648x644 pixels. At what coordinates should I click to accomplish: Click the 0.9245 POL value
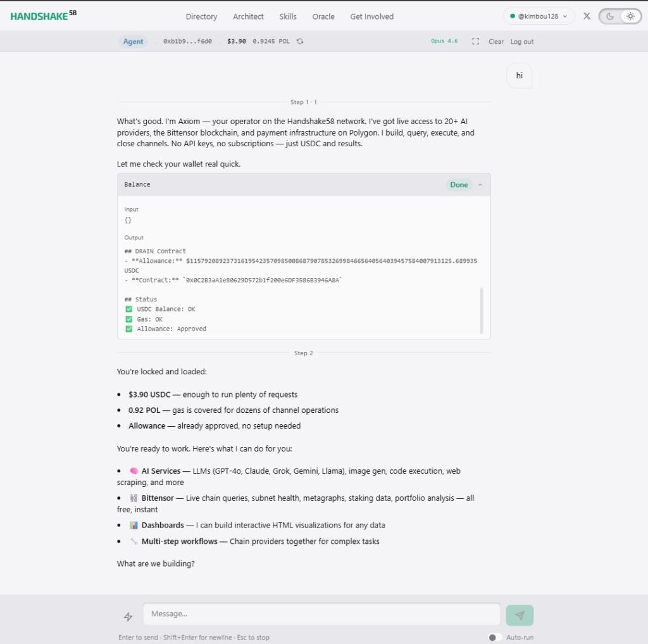click(x=271, y=41)
